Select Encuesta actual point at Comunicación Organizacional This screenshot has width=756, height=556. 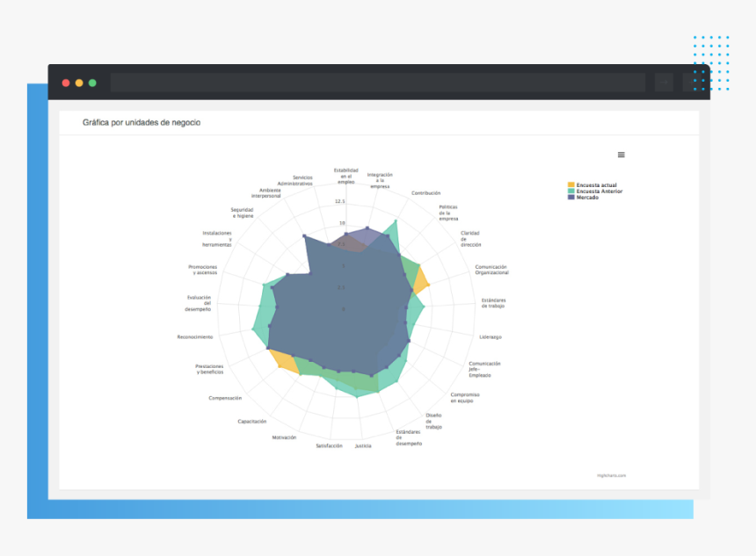pyautogui.click(x=427, y=285)
